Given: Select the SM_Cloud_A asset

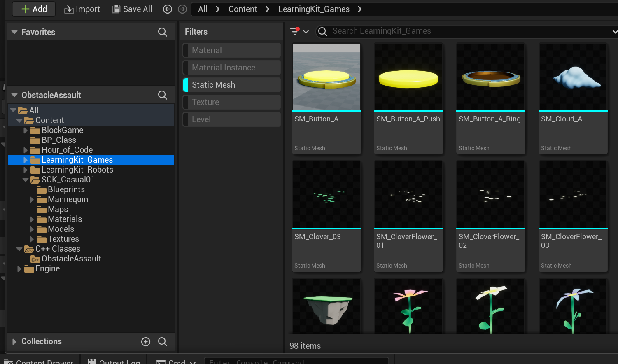Looking at the screenshot, I should [x=573, y=99].
